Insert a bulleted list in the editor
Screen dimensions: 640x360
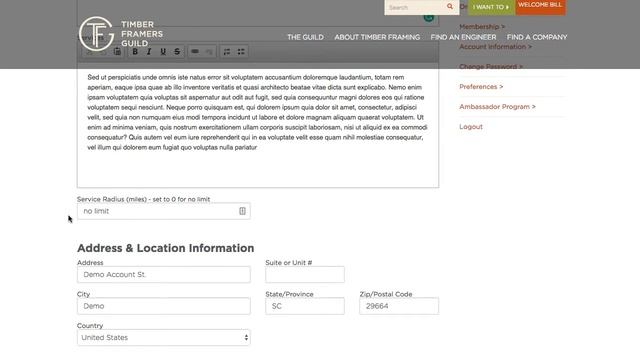241,51
